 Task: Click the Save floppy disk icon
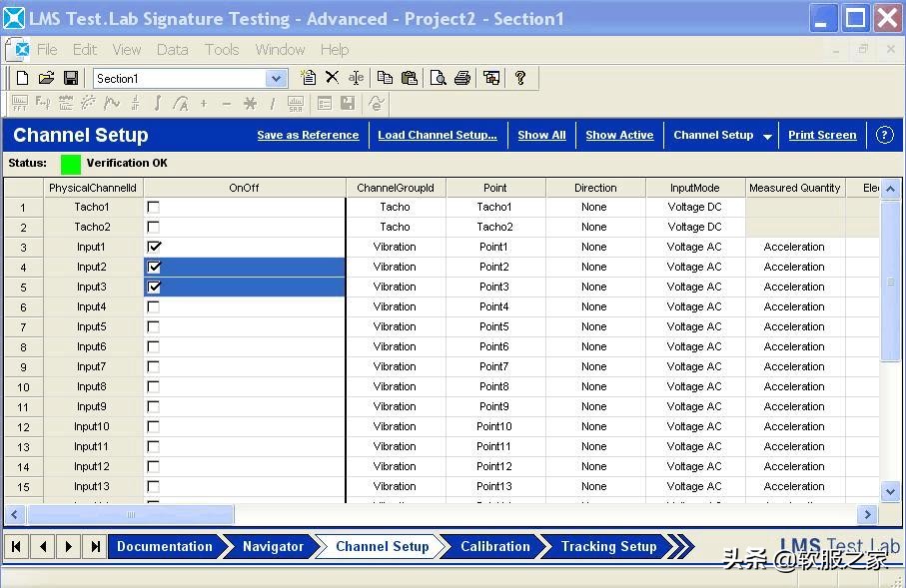pyautogui.click(x=71, y=78)
